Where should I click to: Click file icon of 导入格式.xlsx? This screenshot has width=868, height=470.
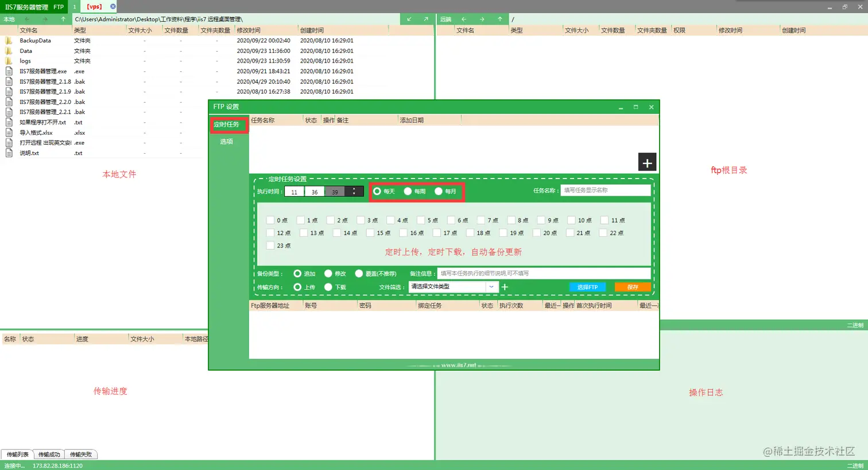tap(9, 133)
